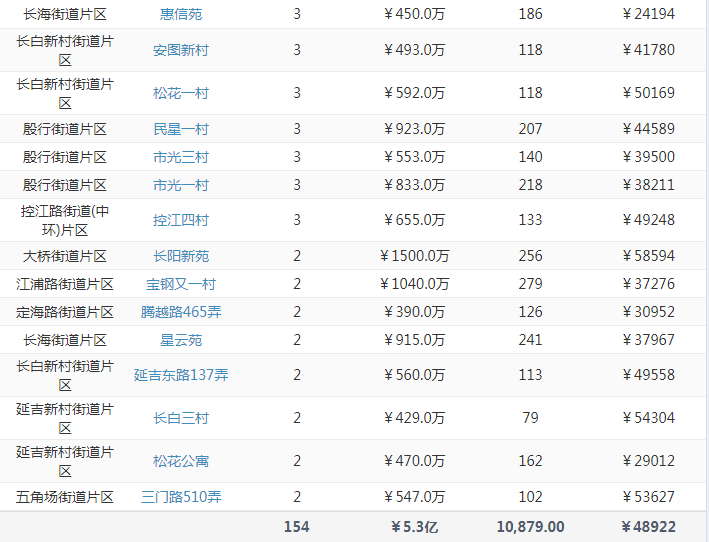This screenshot has height=542, width=709.
Task: Select the ¥38211 unit price cell
Action: (648, 185)
